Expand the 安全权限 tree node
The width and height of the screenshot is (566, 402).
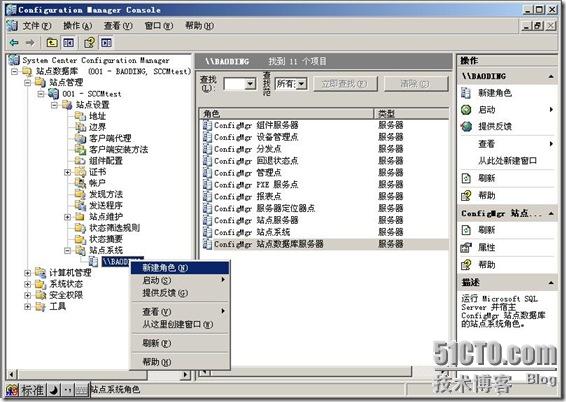27,296
